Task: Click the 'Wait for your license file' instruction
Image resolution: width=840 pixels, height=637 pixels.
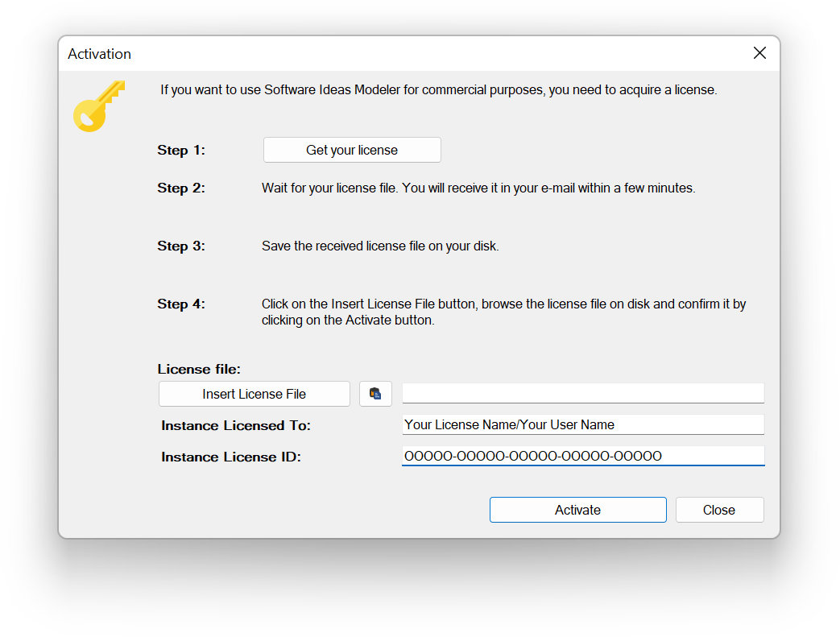Action: [x=478, y=188]
